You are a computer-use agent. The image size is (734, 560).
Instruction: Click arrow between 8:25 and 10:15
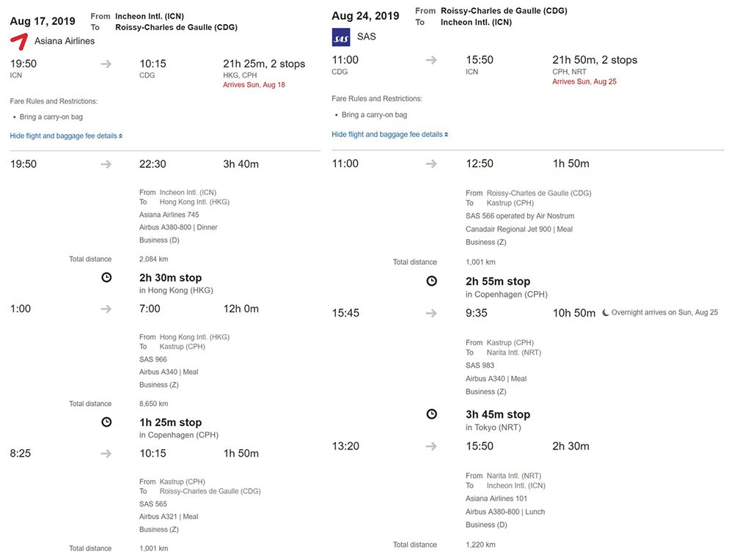(106, 453)
